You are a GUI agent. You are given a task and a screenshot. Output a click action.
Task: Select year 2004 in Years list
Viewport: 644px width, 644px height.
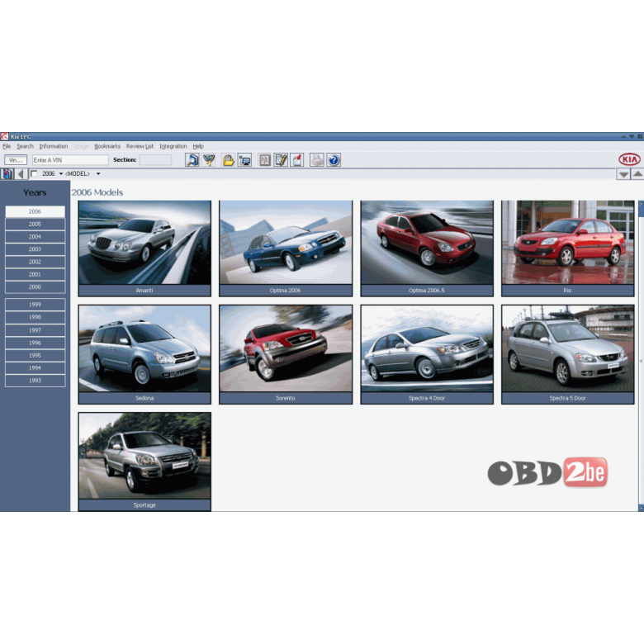pyautogui.click(x=35, y=237)
